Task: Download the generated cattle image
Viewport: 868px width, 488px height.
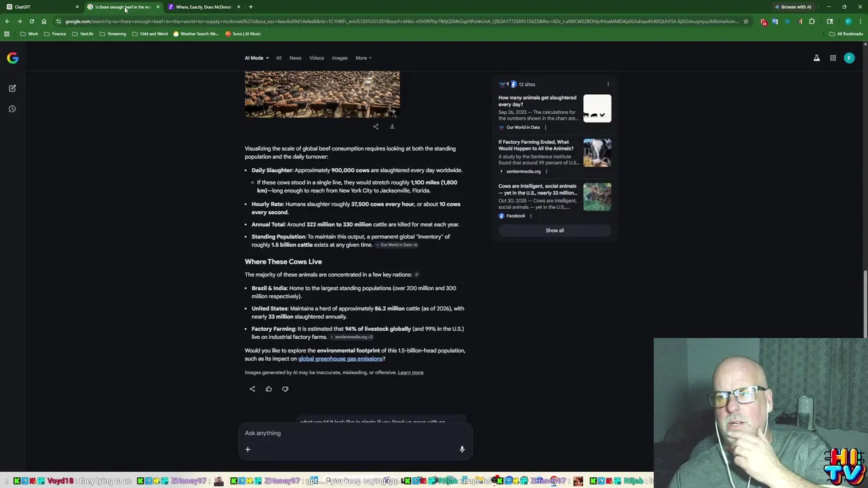Action: (x=392, y=126)
